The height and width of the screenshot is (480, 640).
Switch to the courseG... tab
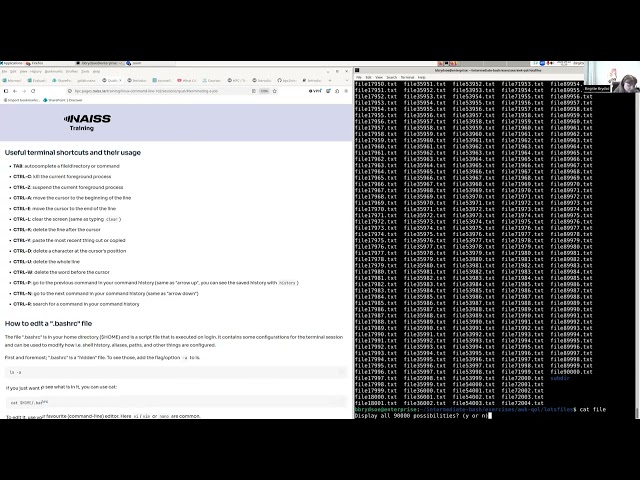click(x=162, y=80)
